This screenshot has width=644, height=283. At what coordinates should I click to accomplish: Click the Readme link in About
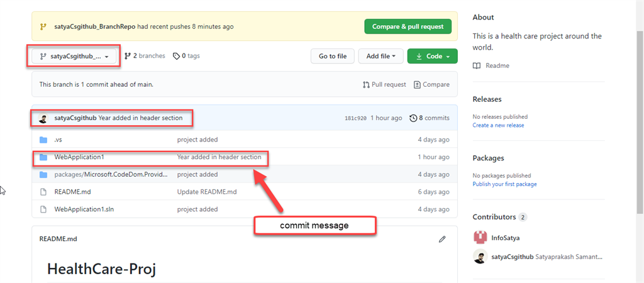tap(497, 65)
